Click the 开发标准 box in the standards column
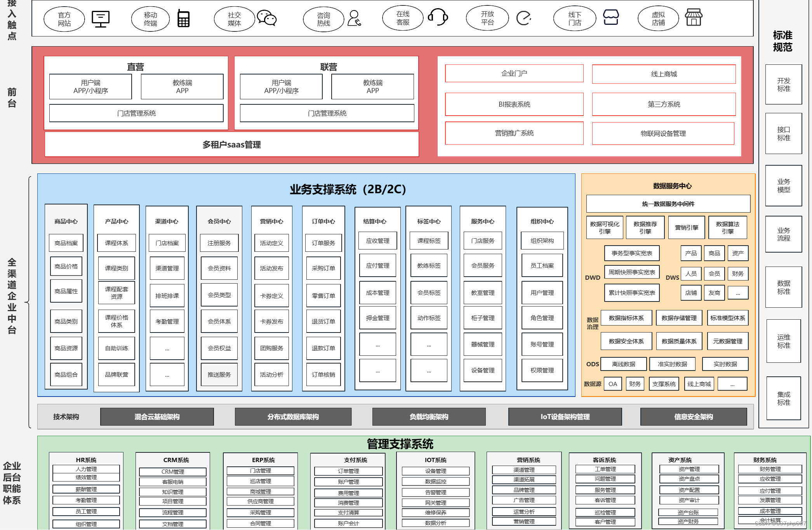 [x=783, y=85]
